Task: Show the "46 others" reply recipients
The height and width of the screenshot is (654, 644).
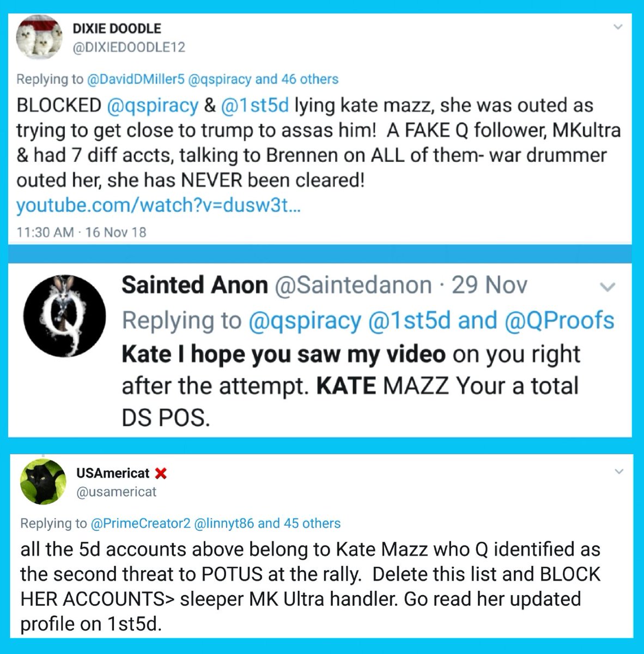Action: (309, 79)
